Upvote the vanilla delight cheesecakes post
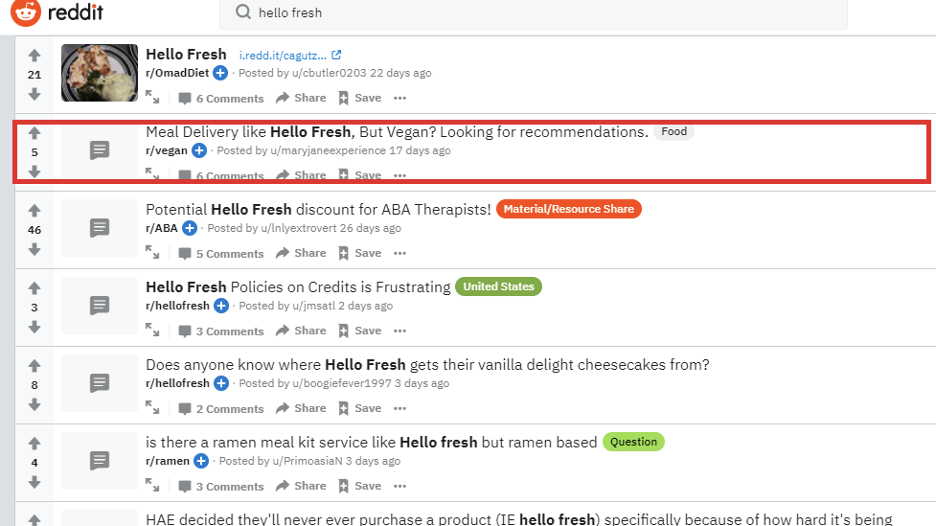Viewport: 936px width, 526px height. tap(34, 366)
